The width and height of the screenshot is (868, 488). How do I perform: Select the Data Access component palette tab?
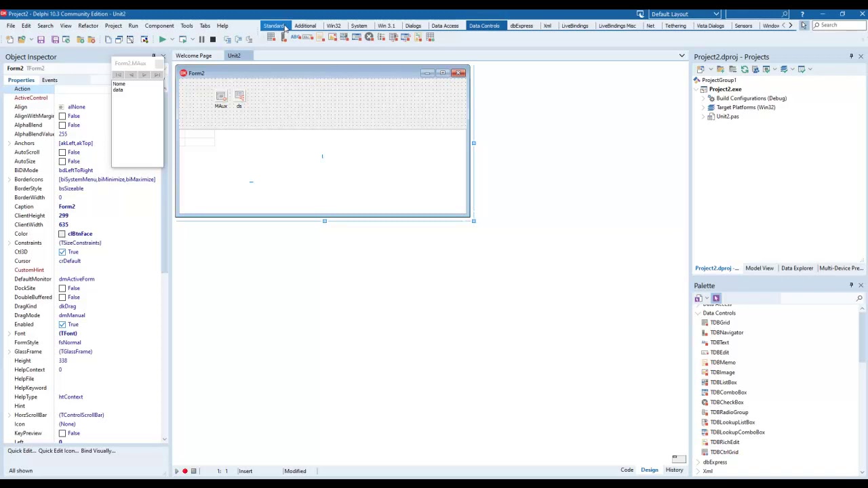pos(445,26)
